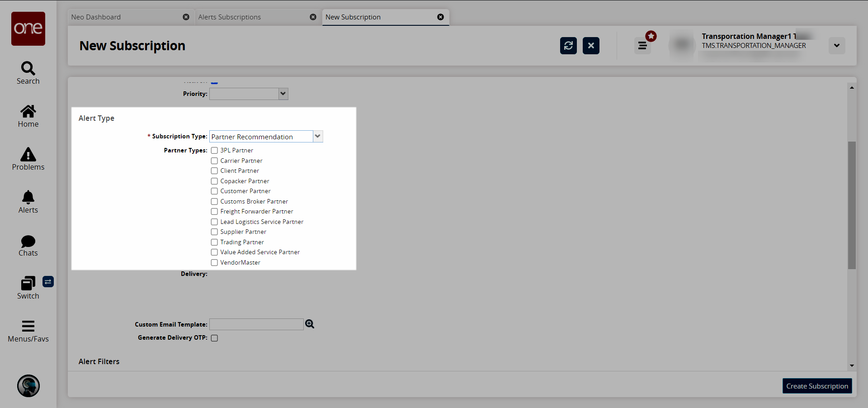Viewport: 868px width, 408px height.
Task: Click the TMS.TRANSPORTATION_MANAGER role text
Action: click(754, 46)
